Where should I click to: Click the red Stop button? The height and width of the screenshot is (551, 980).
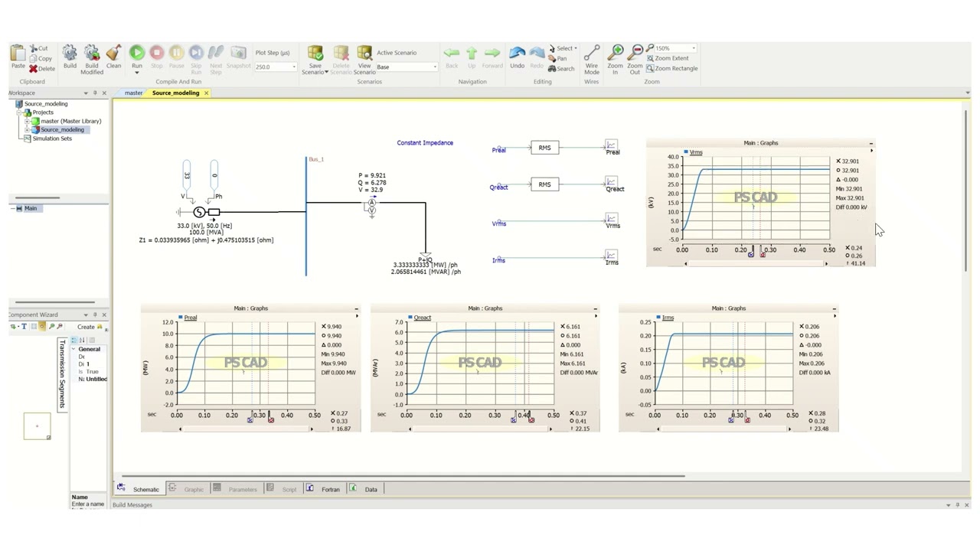(x=156, y=52)
